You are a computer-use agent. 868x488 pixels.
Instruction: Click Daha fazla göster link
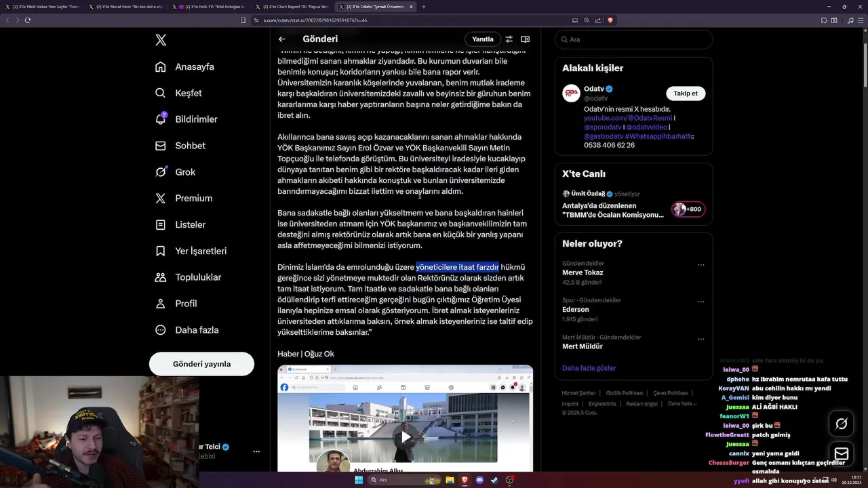pyautogui.click(x=589, y=368)
